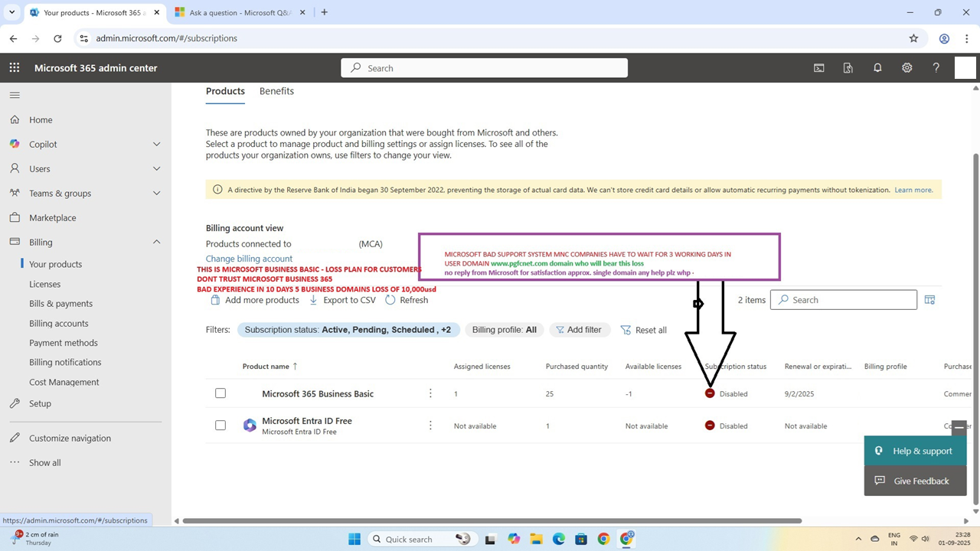Click the Microsoft Entra ID Free product icon
The image size is (980, 551).
(250, 425)
